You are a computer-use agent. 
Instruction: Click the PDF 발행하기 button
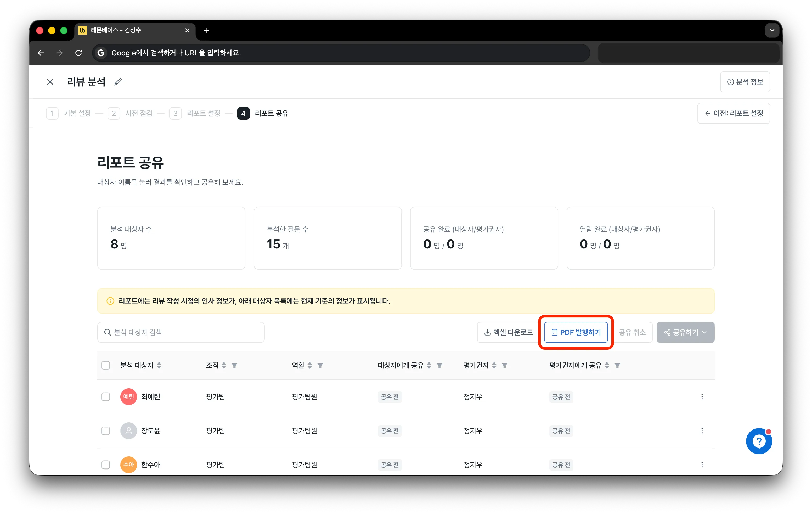(576, 333)
